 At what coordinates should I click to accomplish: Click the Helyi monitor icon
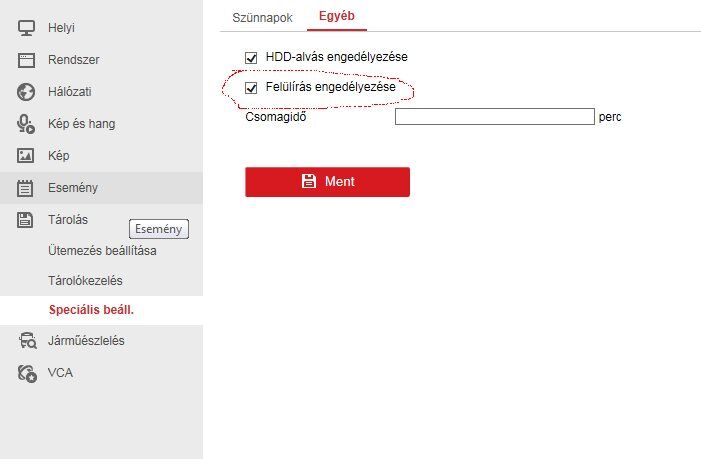(26, 28)
